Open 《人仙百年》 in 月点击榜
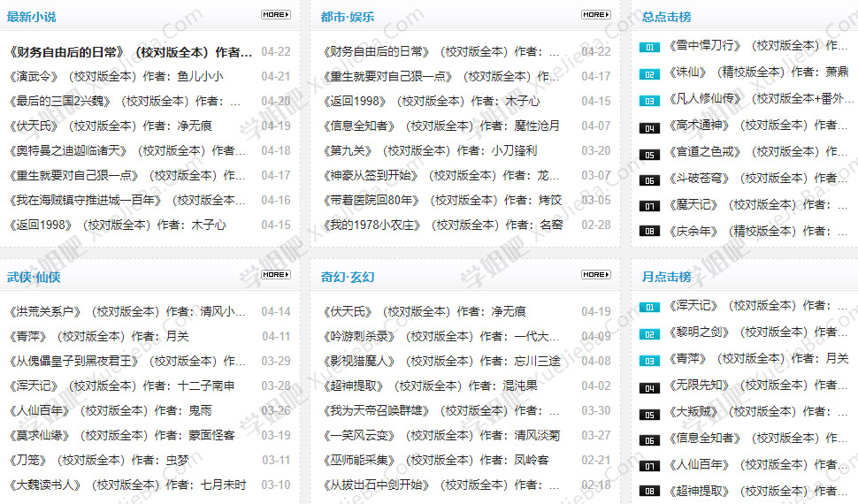Image resolution: width=858 pixels, height=504 pixels. coord(758,464)
